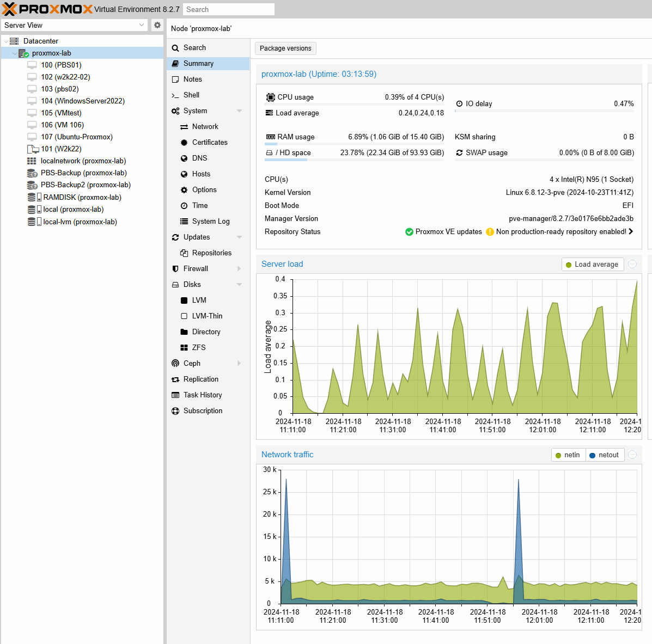Toggle netin series in Network traffic
This screenshot has height=644, width=652.
click(x=568, y=455)
